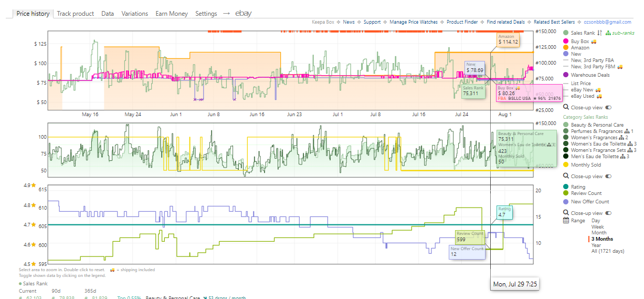Click the yellow Monthly Sold color dot
The image size is (644, 299).
tap(566, 165)
